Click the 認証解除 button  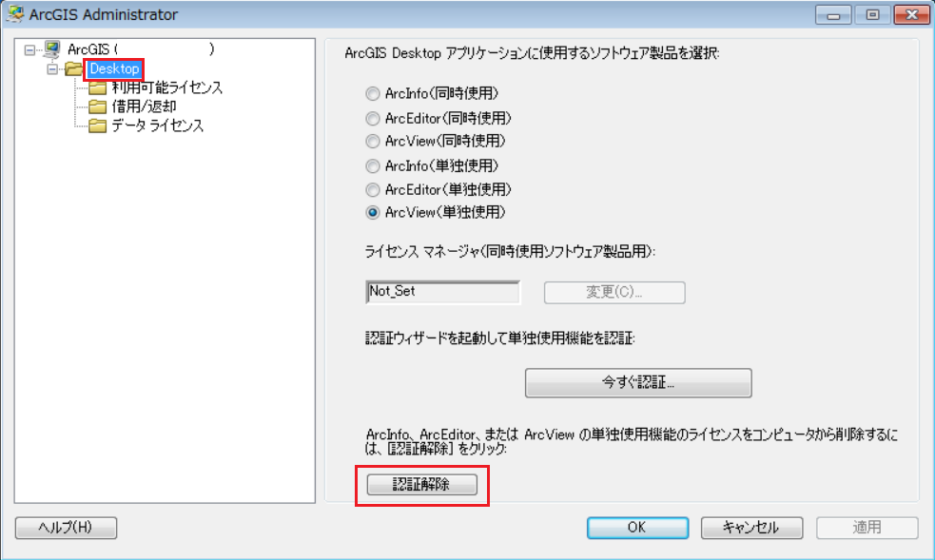click(x=421, y=484)
